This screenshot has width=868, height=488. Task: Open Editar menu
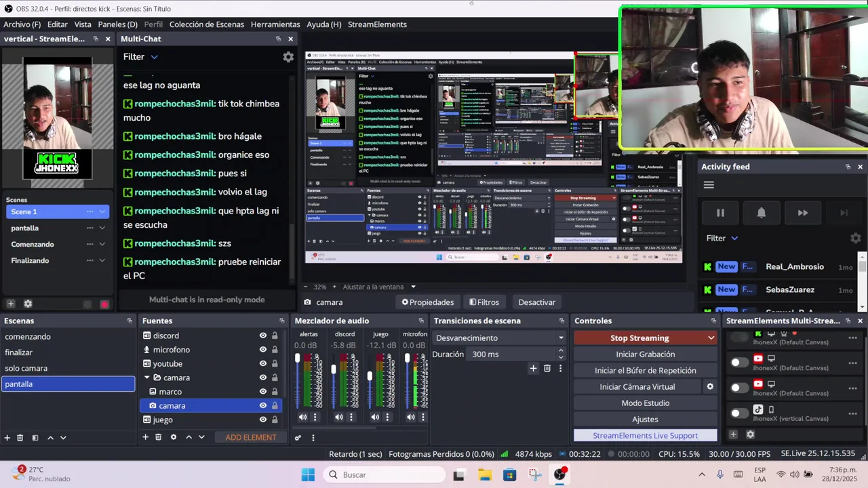tap(57, 24)
